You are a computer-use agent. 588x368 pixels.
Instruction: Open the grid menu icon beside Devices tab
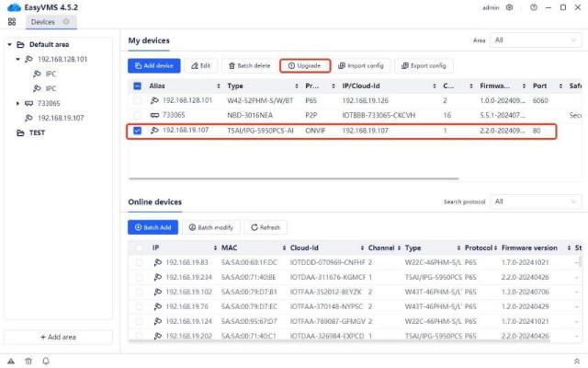(12, 21)
